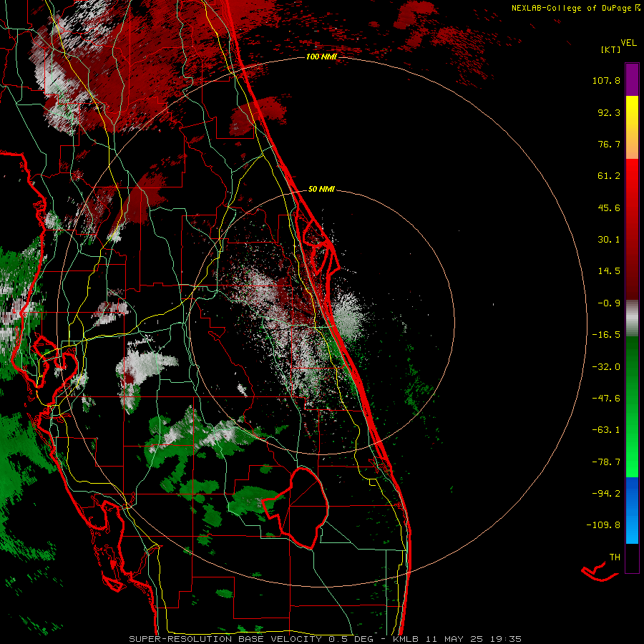This screenshot has width=644, height=644.
Task: Click the -94.2 velocity scale value
Action: [606, 493]
